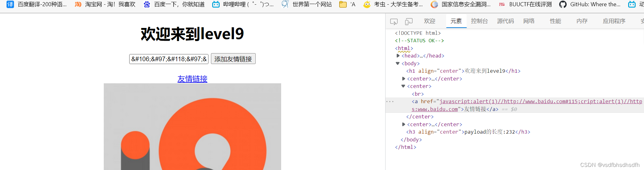Viewport: 644px width, 170px height.
Task: Open the Bilibili bookmark icon
Action: tap(216, 4)
